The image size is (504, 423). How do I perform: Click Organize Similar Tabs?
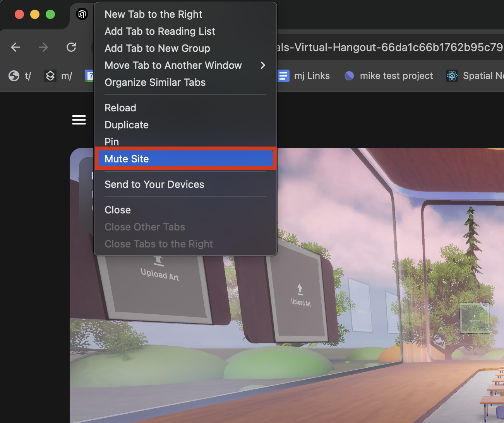click(155, 82)
